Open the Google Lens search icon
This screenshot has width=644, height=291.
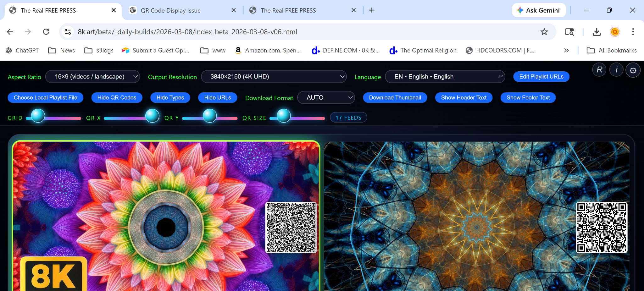click(569, 32)
